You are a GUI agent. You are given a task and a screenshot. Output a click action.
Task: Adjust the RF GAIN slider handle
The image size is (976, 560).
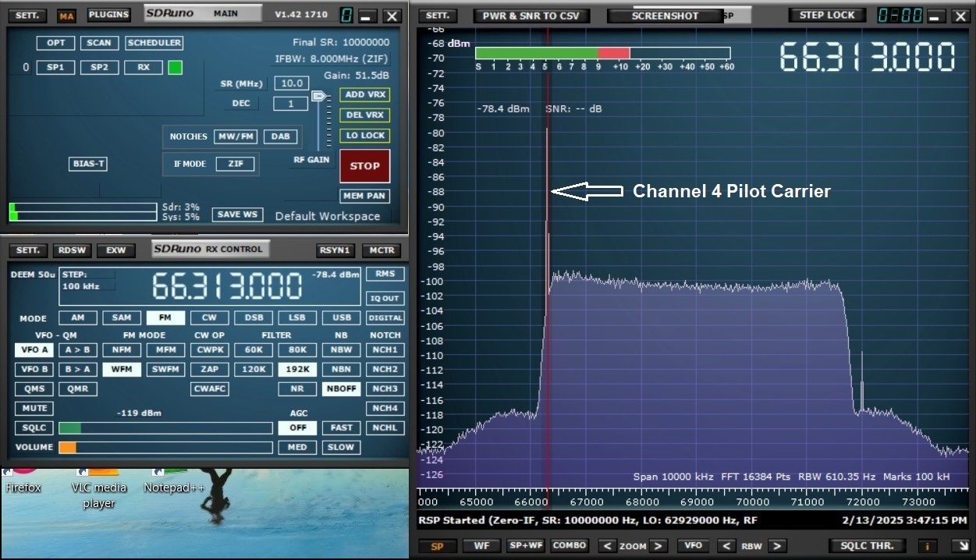click(x=318, y=96)
